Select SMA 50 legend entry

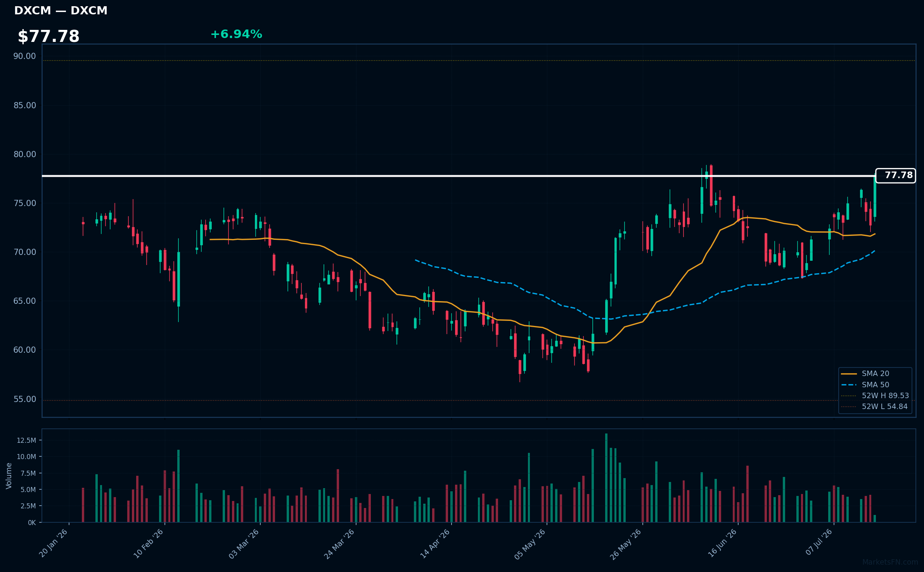pyautogui.click(x=865, y=385)
